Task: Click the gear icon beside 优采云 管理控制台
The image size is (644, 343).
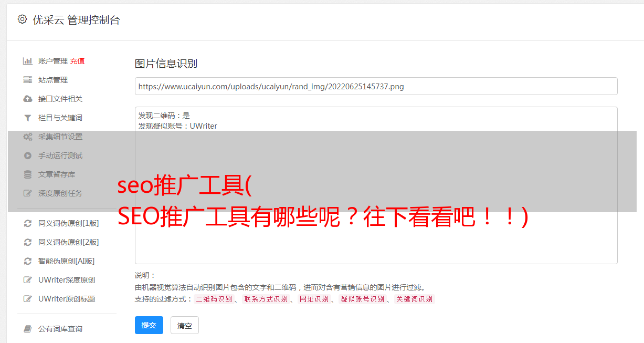Action: [22, 19]
